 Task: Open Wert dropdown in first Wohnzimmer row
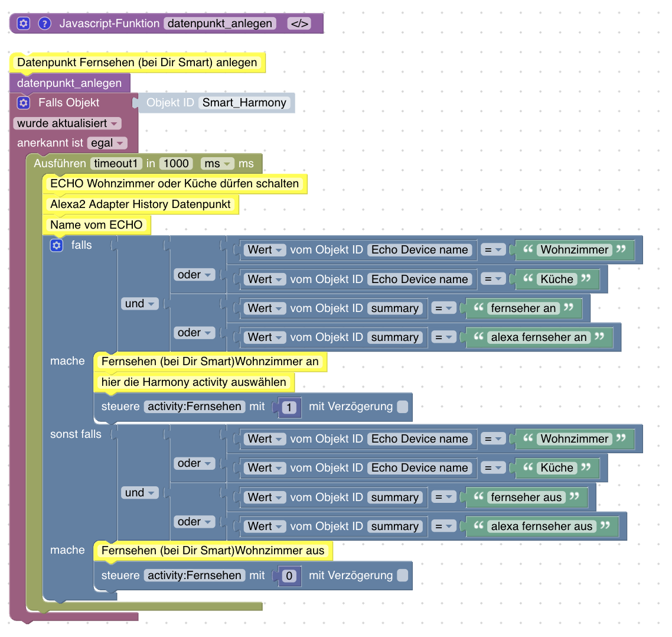click(265, 249)
